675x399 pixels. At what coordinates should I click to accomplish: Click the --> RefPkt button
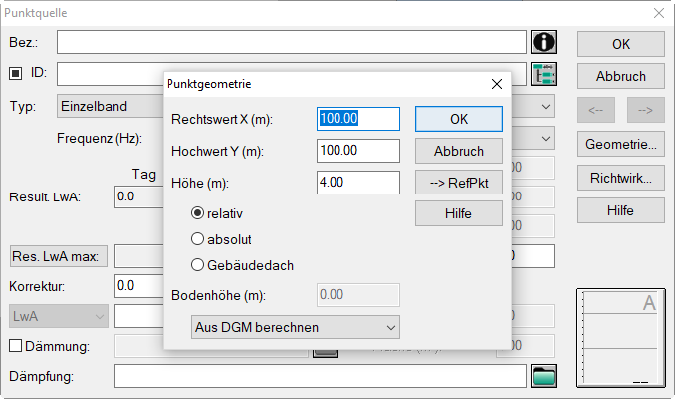pyautogui.click(x=459, y=183)
